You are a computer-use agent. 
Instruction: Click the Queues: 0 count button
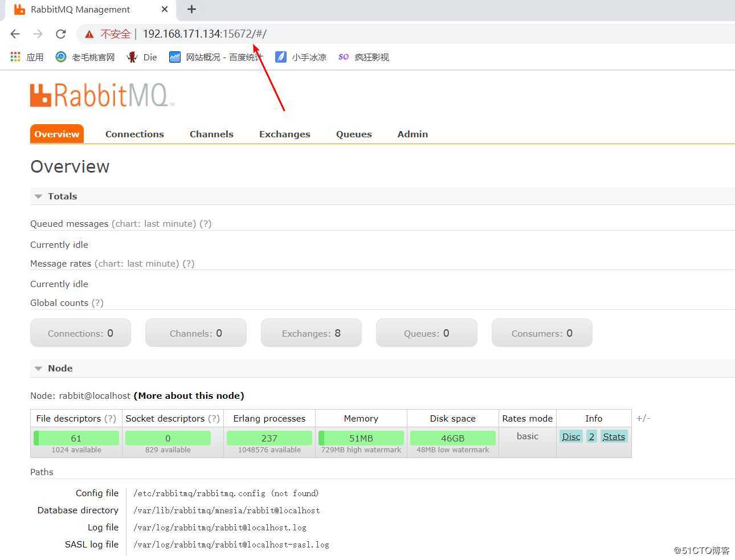pos(426,333)
